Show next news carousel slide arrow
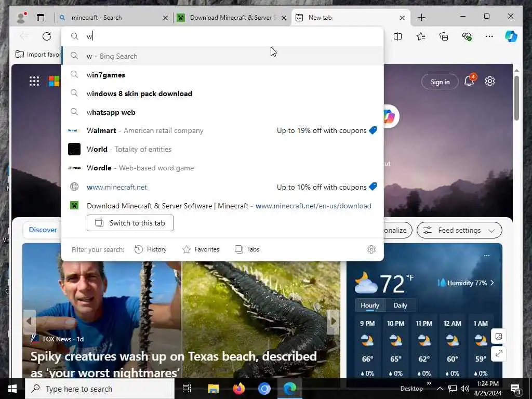Image resolution: width=532 pixels, height=399 pixels. 333,321
